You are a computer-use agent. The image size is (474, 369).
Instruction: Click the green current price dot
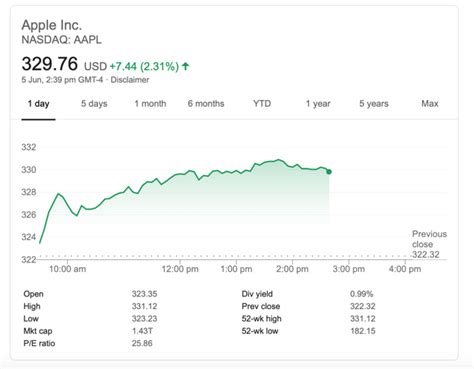coord(329,172)
